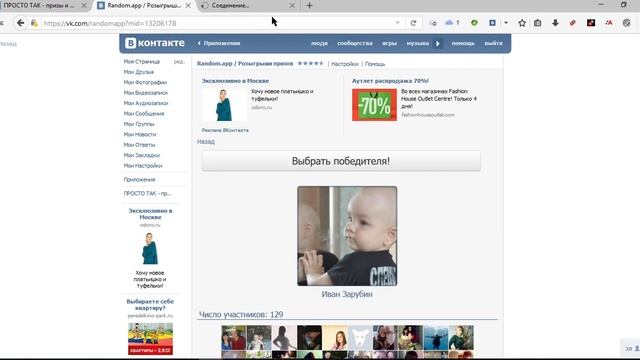Open Помощь link next to Настройки
The width and height of the screenshot is (640, 360).
(375, 64)
